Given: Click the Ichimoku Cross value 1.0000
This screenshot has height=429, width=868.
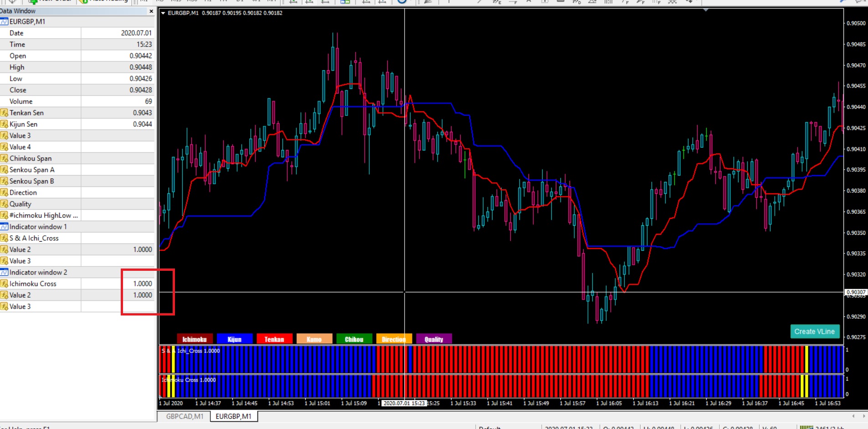Looking at the screenshot, I should tap(142, 284).
